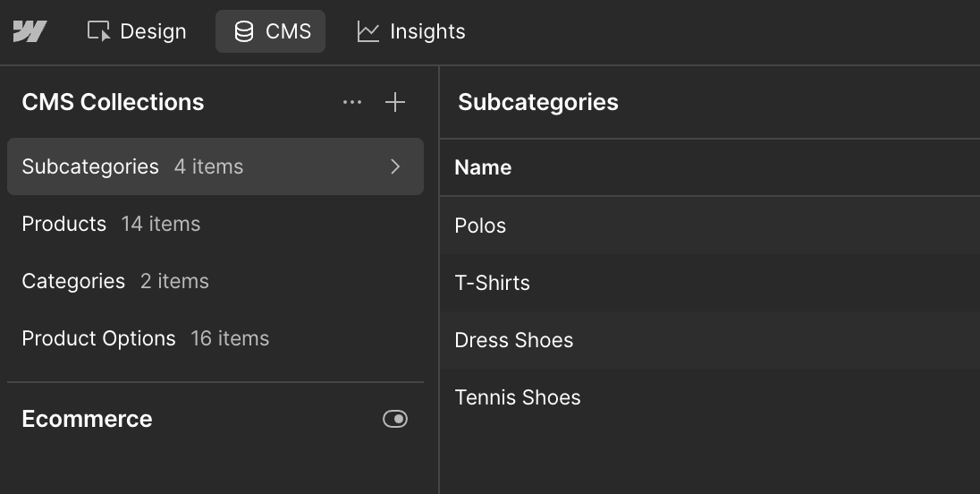Click the CMS database icon
This screenshot has width=980, height=494.
click(x=243, y=31)
